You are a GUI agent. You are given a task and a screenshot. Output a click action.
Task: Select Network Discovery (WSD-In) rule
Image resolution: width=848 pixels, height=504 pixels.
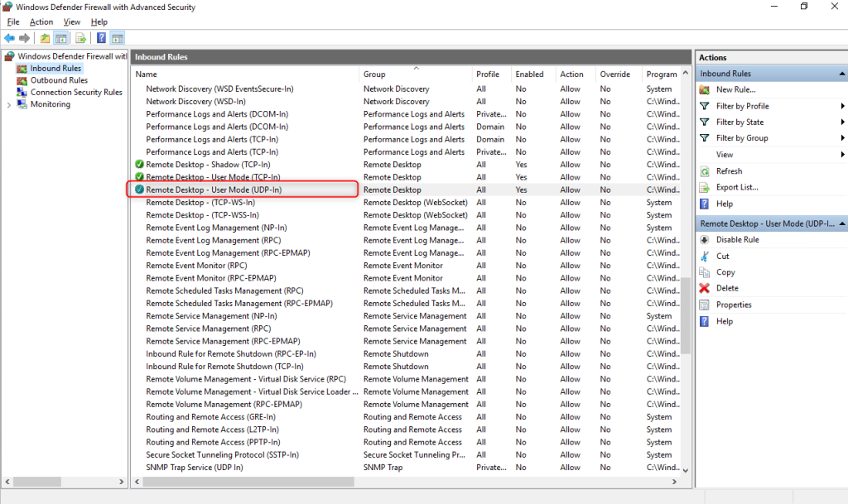pos(195,102)
